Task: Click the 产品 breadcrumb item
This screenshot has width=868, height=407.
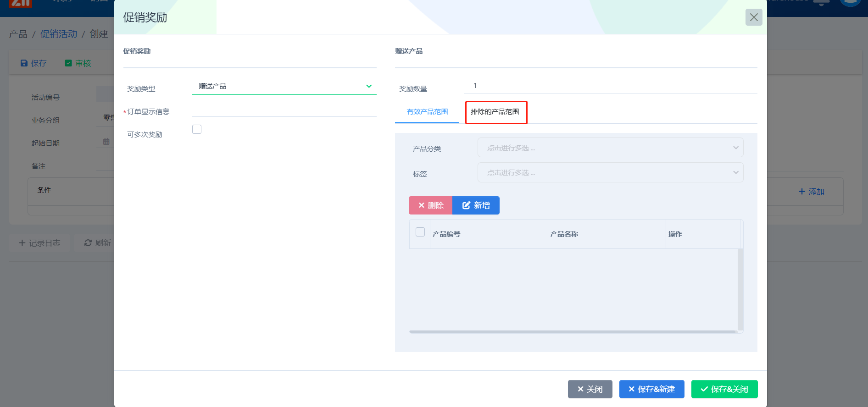Action: tap(18, 34)
